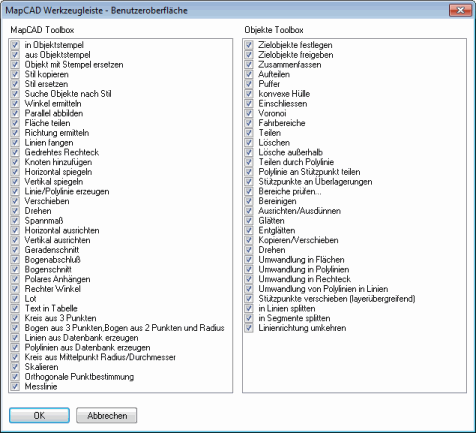The image size is (476, 433).
Task: Toggle 'Zielobjekte festlegen' checkbox
Action: click(x=249, y=45)
